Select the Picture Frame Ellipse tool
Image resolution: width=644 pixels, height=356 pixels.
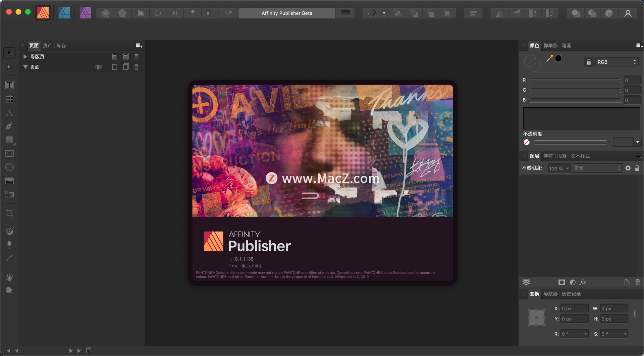[9, 167]
